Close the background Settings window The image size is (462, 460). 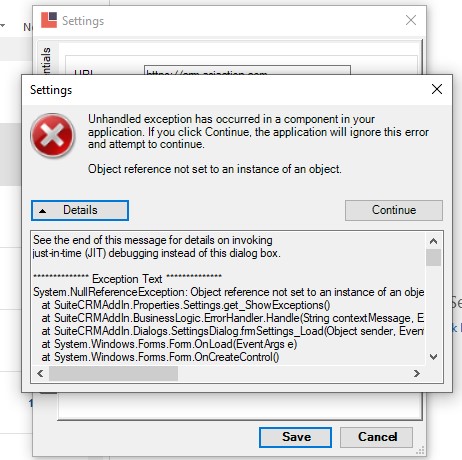(411, 20)
